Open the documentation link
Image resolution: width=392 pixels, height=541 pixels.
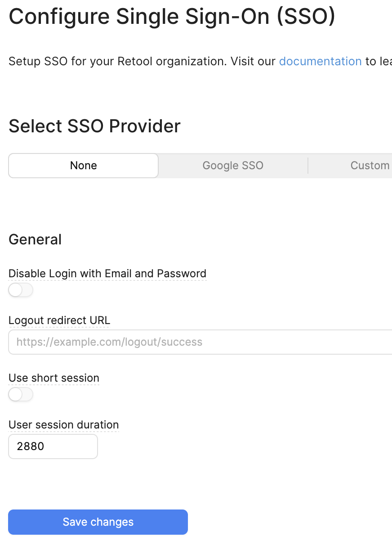pos(320,61)
